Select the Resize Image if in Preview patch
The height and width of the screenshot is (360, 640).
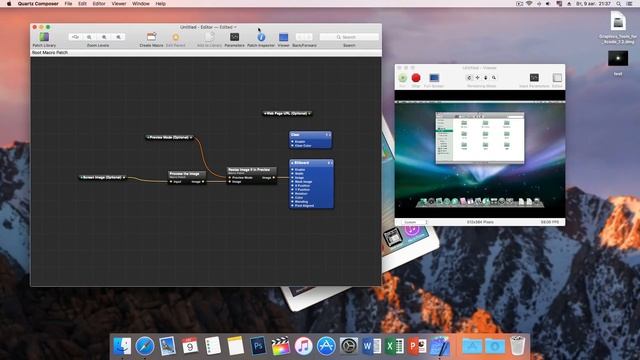tap(252, 176)
